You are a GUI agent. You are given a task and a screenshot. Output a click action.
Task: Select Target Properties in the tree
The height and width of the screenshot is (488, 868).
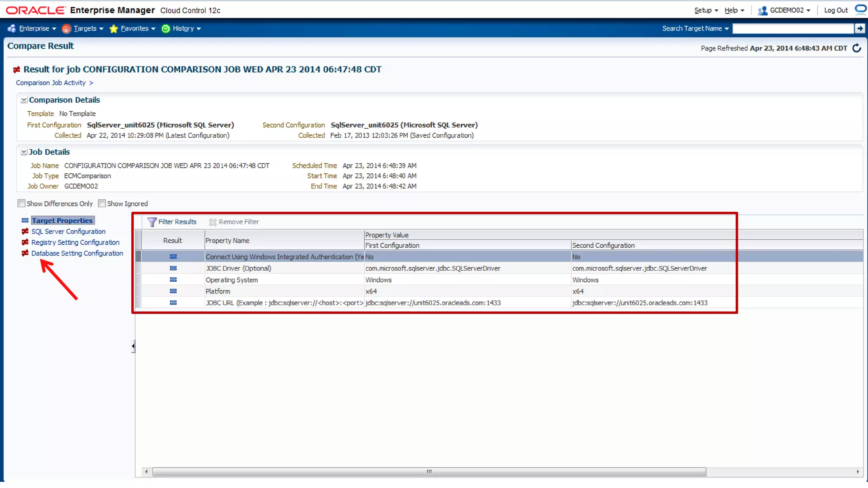[x=62, y=220]
